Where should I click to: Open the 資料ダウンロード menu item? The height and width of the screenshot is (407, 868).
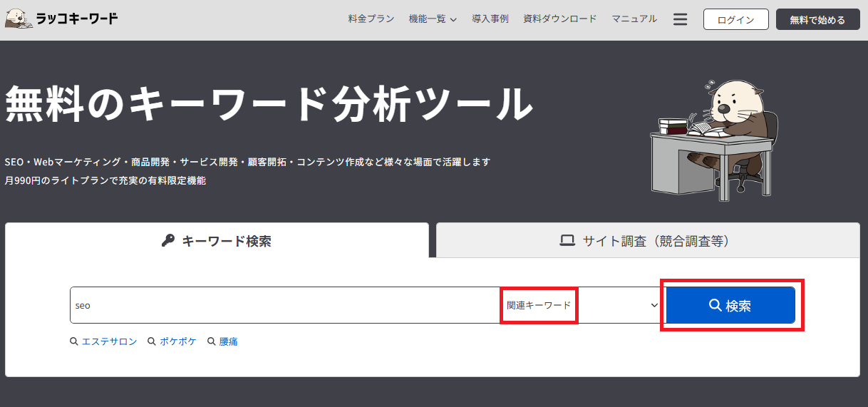coord(560,19)
